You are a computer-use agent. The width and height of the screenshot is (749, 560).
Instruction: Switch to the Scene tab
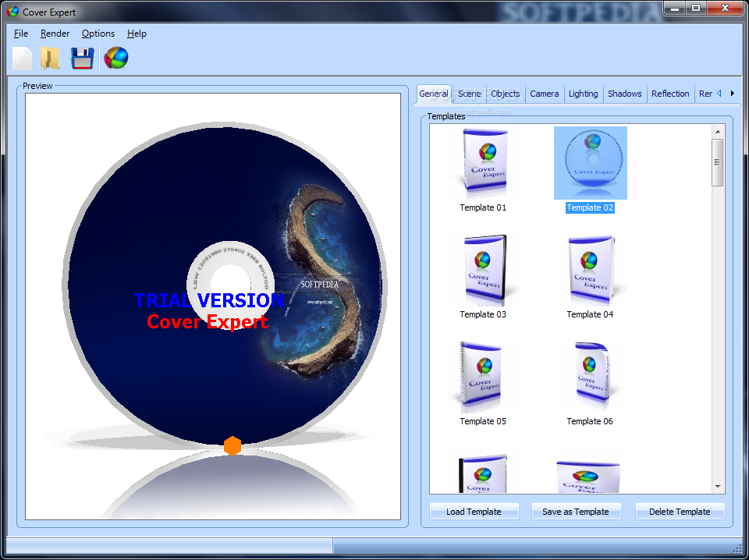tap(469, 94)
